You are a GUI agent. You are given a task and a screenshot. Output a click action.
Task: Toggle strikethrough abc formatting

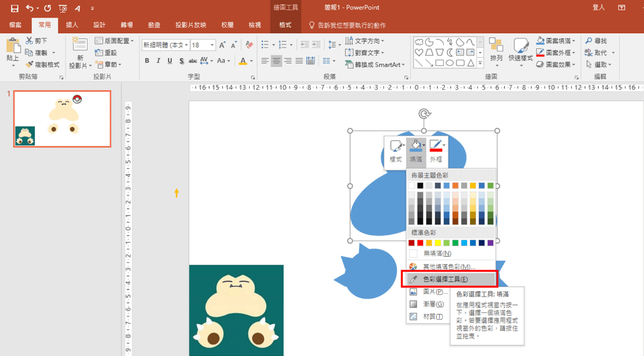193,61
